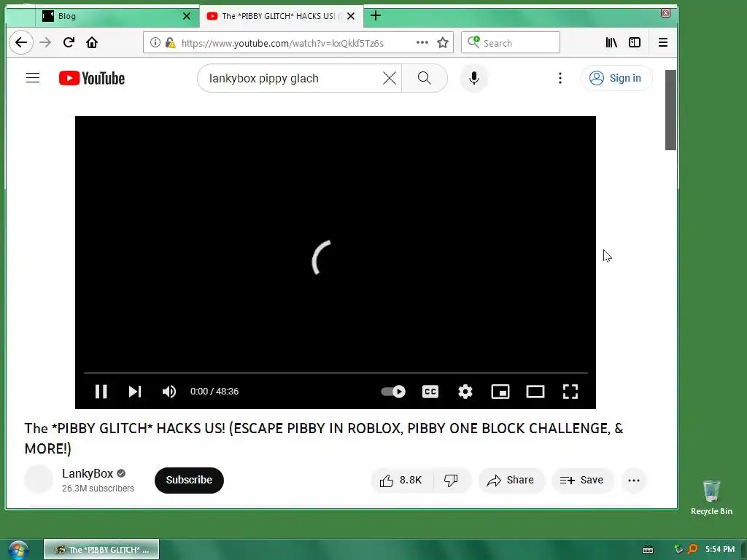
Task: Switch to theater mode
Action: (535, 392)
